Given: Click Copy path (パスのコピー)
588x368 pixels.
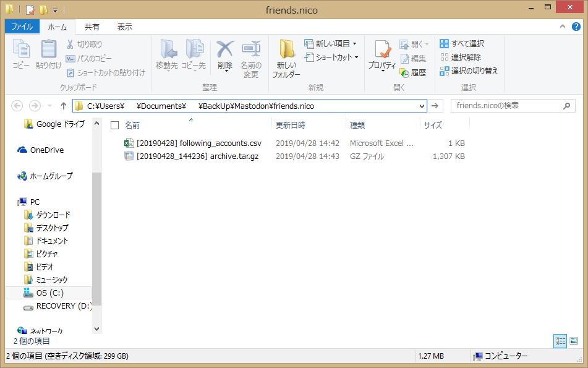Looking at the screenshot, I should pyautogui.click(x=89, y=59).
